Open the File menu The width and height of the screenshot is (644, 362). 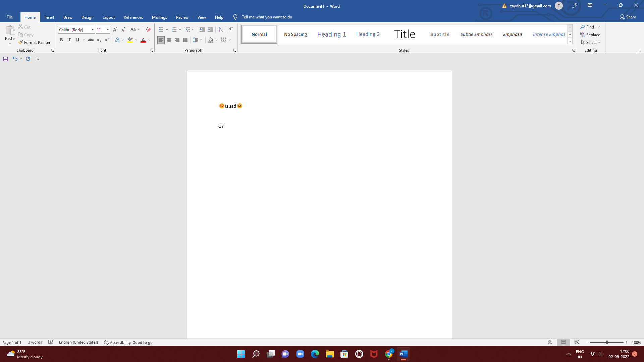[10, 17]
